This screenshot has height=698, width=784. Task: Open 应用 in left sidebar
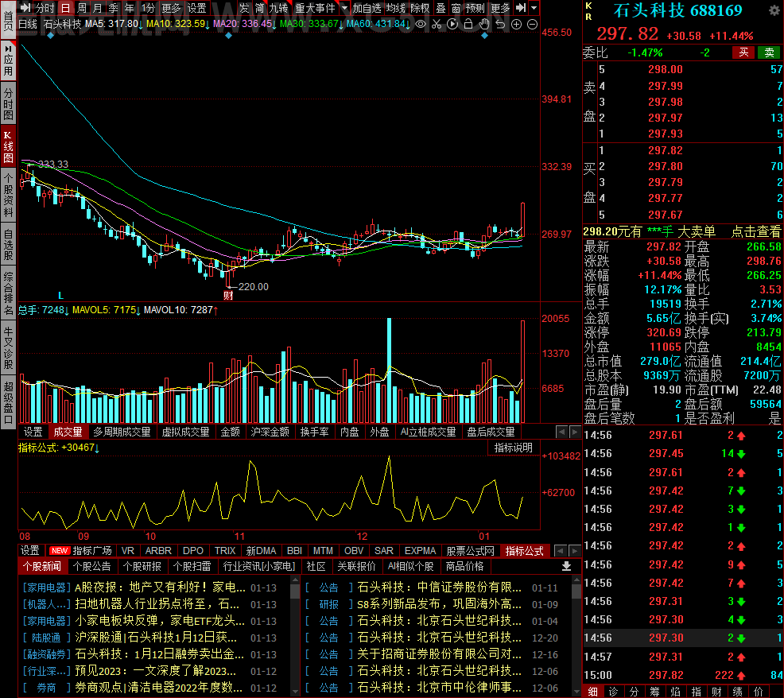8,60
